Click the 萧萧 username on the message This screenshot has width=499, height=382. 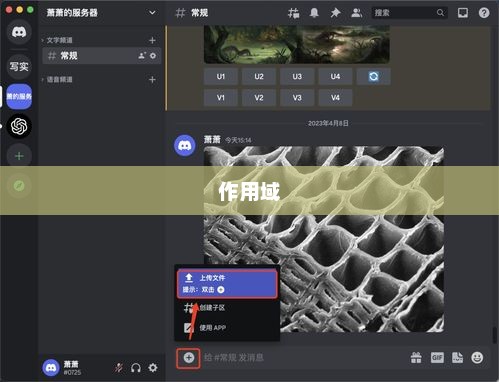[212, 139]
